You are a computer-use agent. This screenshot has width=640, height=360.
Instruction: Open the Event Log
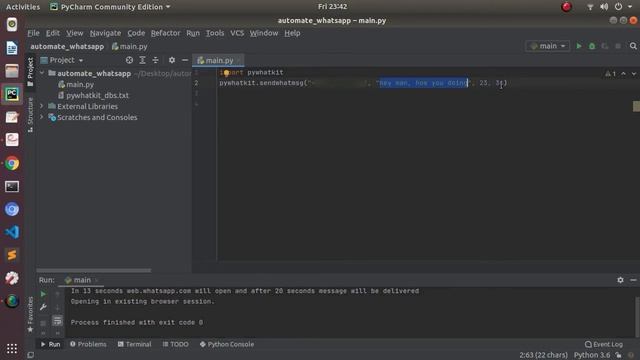click(x=604, y=344)
